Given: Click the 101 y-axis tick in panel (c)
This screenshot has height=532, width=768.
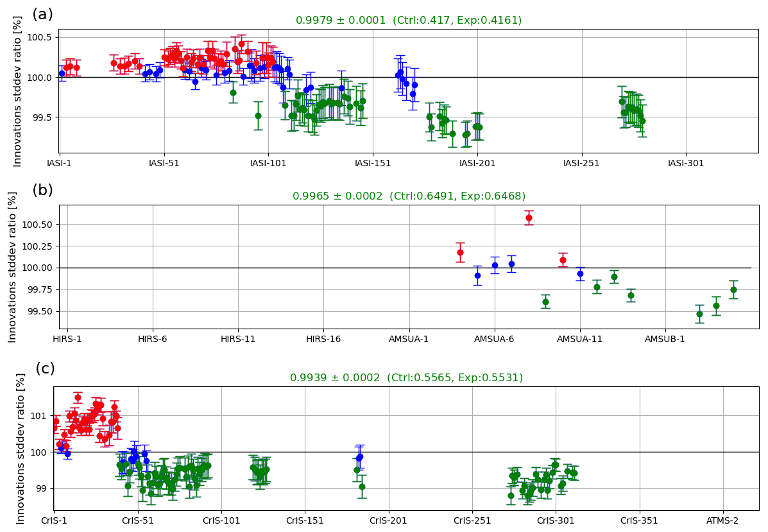Looking at the screenshot, I should [40, 416].
